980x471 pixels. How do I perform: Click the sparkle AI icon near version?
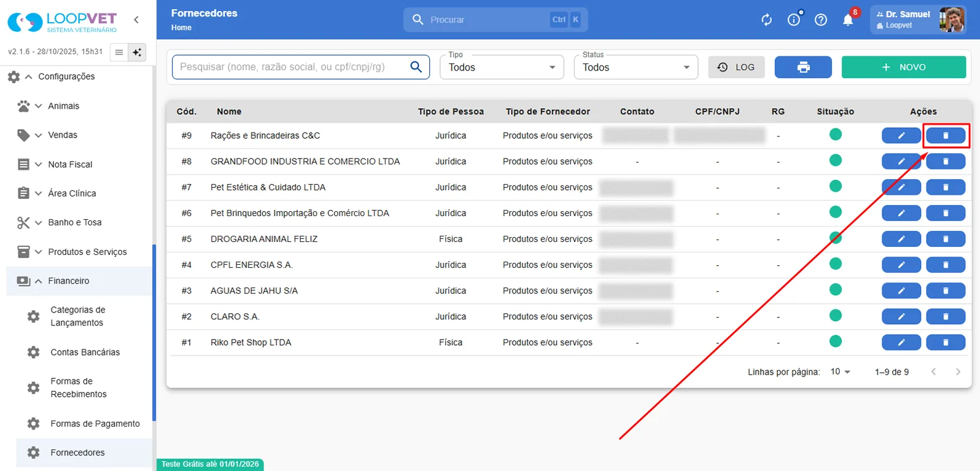137,52
